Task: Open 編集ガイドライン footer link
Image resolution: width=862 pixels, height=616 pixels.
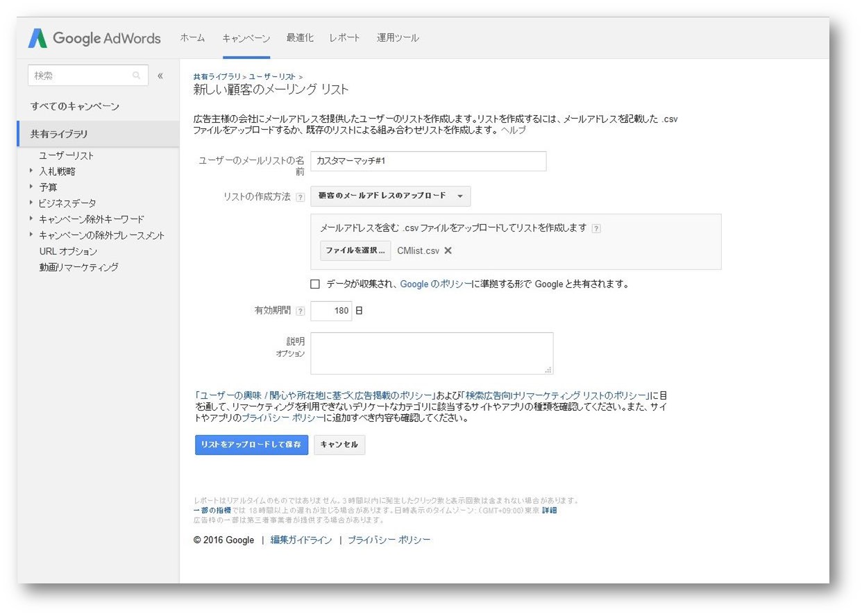Action: [301, 540]
